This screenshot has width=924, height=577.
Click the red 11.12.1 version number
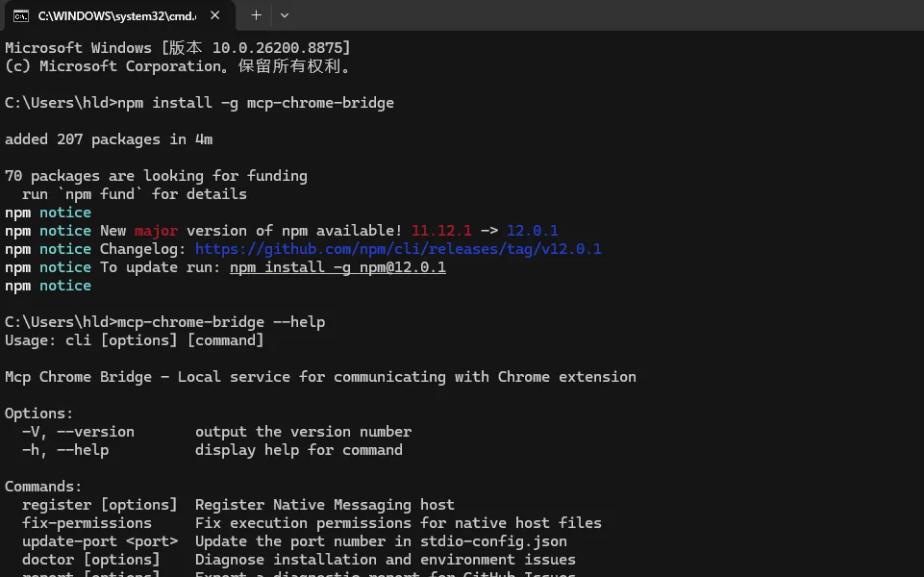point(441,231)
